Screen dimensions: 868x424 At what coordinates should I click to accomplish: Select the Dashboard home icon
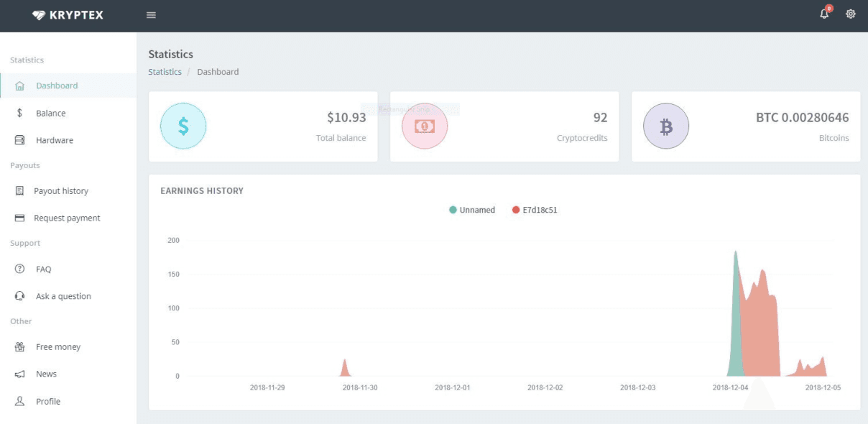19,85
